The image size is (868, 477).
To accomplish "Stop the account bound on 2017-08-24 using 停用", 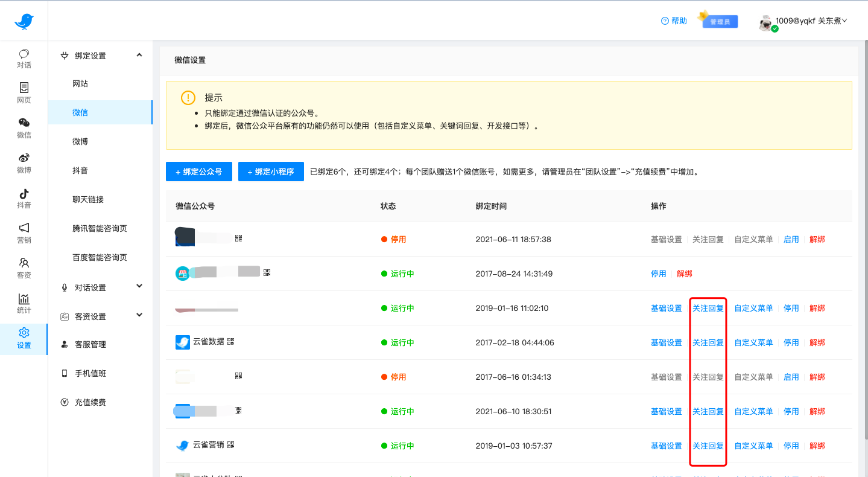I will pos(659,273).
